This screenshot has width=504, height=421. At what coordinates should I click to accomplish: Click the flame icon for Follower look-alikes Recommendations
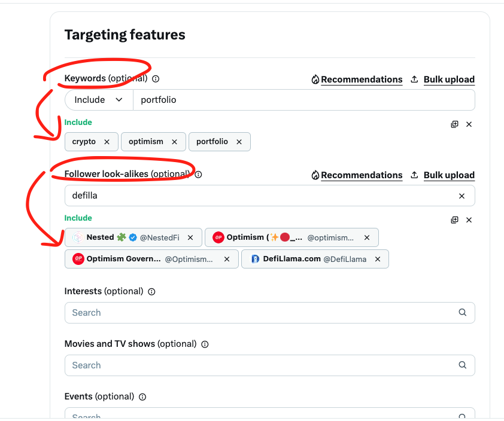[315, 175]
